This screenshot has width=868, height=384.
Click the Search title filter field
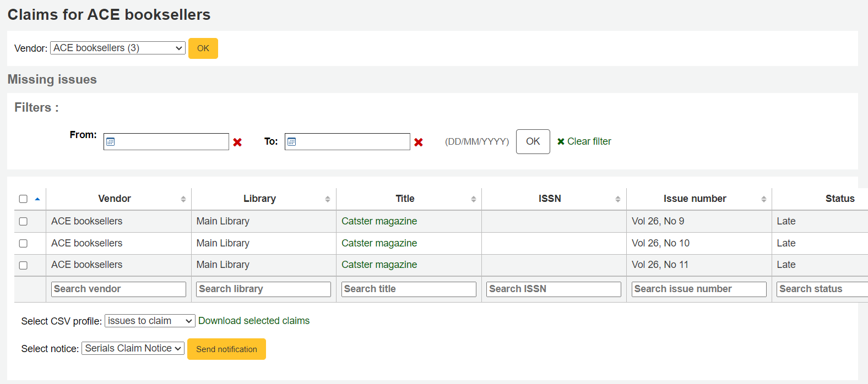click(x=409, y=289)
